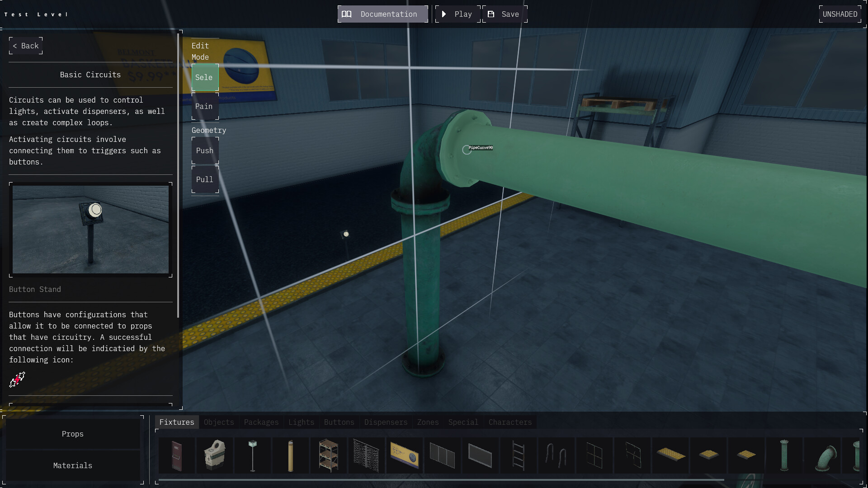Open the Props category
Viewport: 868px width, 488px height.
point(73,434)
